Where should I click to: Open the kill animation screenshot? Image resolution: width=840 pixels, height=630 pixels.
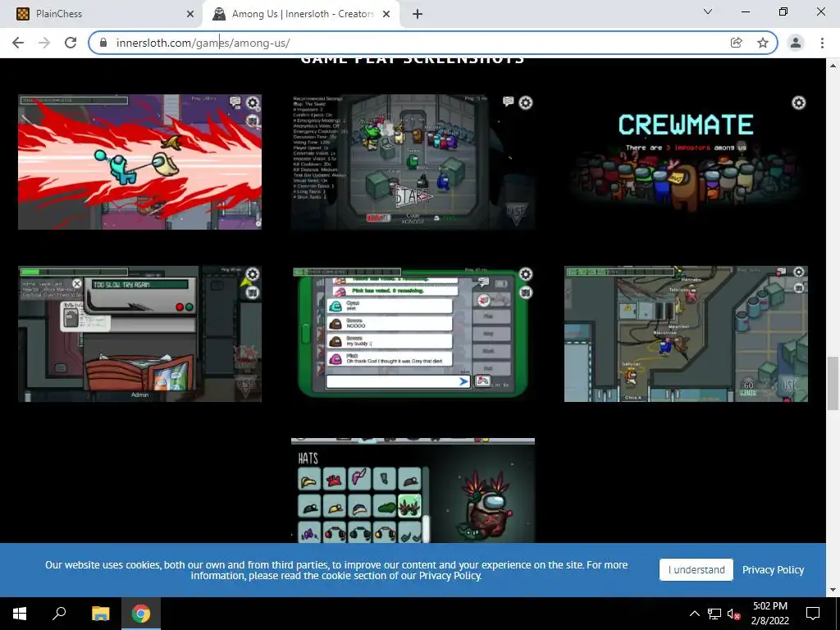coord(139,162)
